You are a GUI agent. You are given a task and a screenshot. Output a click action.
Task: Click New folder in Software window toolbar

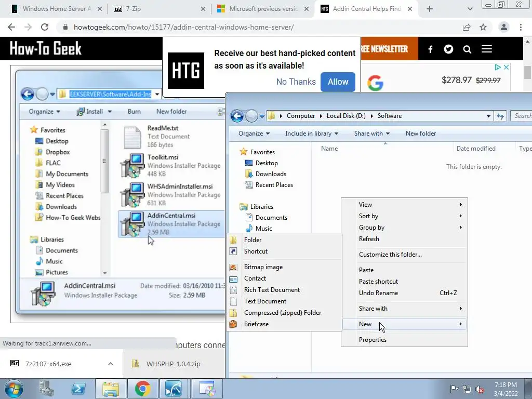[421, 134]
